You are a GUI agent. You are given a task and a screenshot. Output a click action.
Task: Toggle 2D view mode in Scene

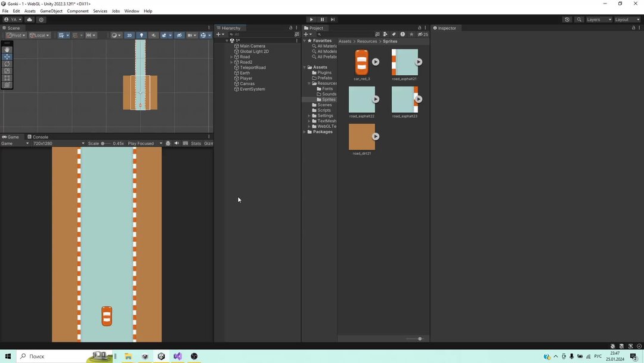click(x=129, y=35)
